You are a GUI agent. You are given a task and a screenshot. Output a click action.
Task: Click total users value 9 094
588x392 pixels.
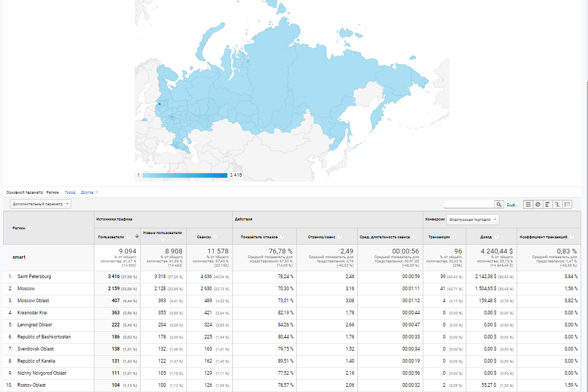(x=127, y=251)
